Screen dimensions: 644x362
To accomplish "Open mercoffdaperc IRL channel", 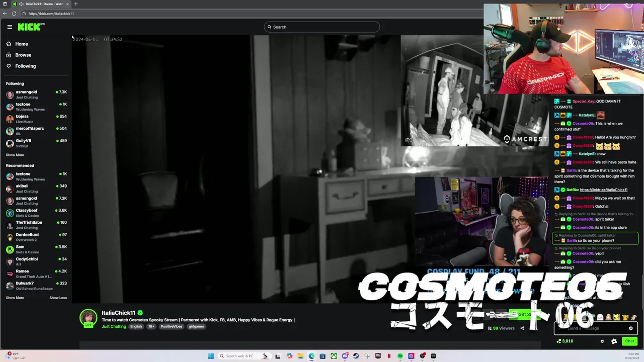I will point(36,131).
